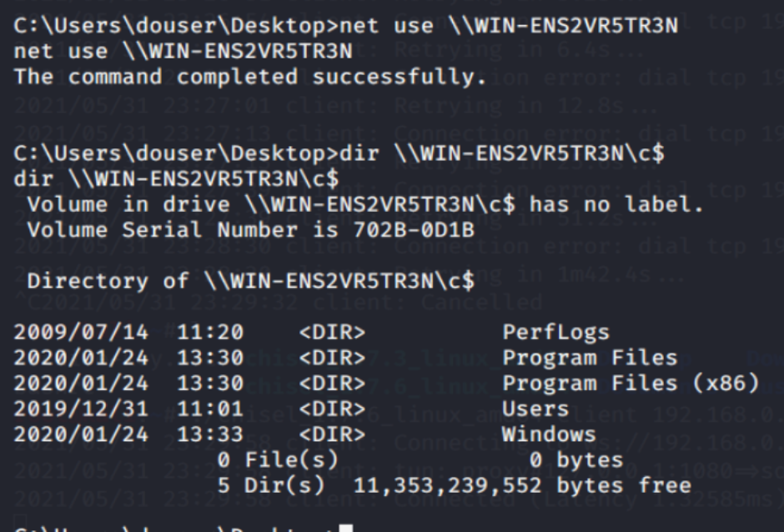Screen dimensions: 784x532
Task: Click the 13:33 timestamp for Windows
Action: click(x=210, y=434)
